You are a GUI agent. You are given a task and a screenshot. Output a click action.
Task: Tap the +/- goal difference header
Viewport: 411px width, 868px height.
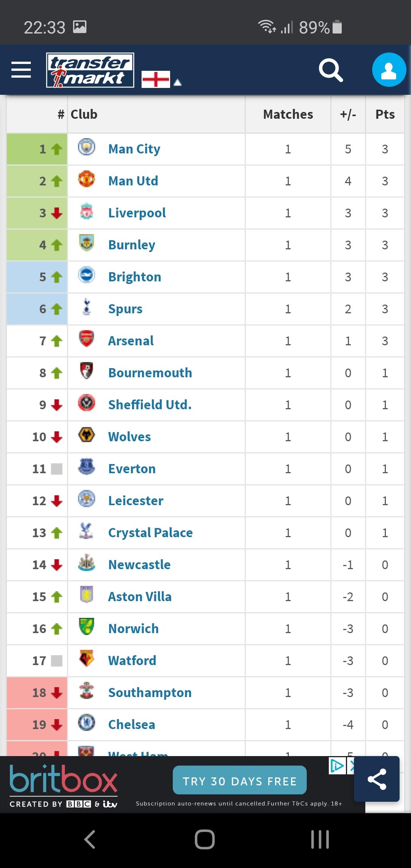coord(348,114)
